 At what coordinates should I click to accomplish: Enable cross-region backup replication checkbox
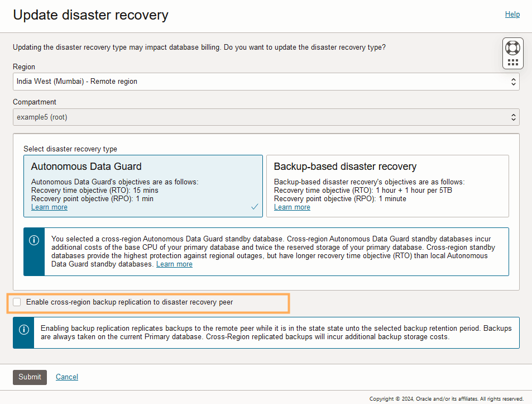point(17,302)
